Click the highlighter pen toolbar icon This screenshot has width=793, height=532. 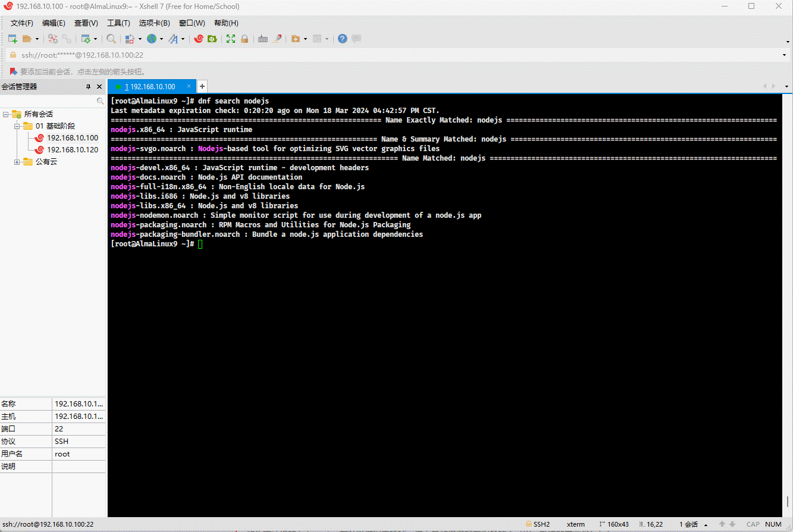(277, 39)
